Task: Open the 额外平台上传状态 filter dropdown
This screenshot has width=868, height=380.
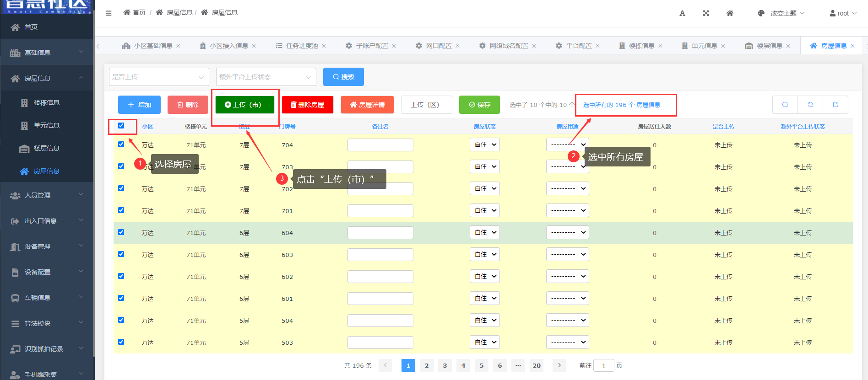Action: tap(266, 77)
